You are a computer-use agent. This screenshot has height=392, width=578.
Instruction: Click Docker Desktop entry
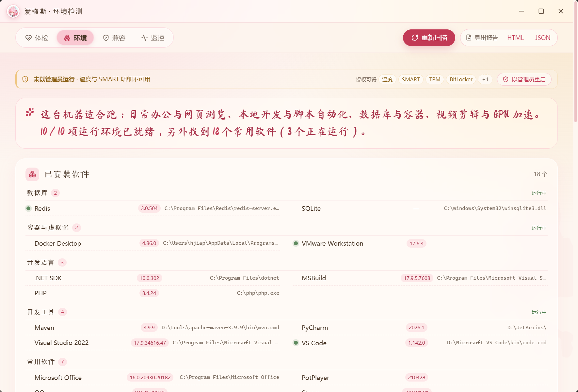point(58,243)
